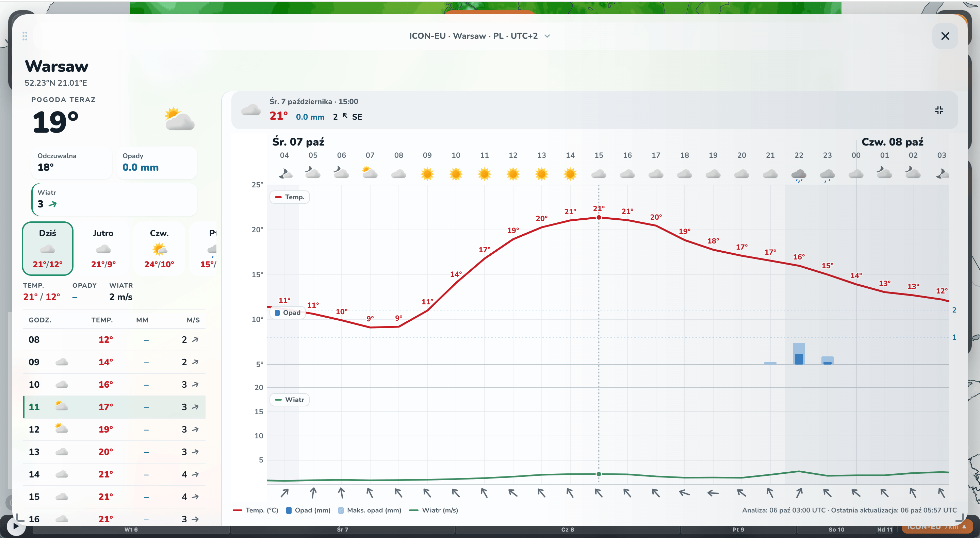Jump to So 10 on the timeline
Image resolution: width=980 pixels, height=538 pixels.
[836, 529]
